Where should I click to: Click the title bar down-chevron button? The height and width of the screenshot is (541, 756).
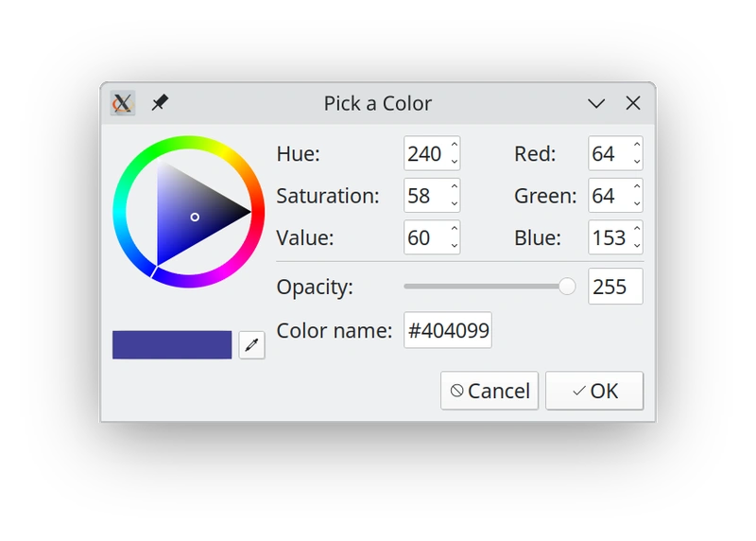pos(596,103)
